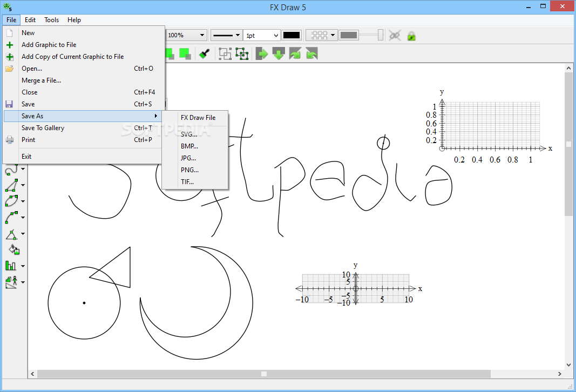Click the green plus icon beside Add Graphic to File
The width and height of the screenshot is (576, 392).
tap(10, 45)
